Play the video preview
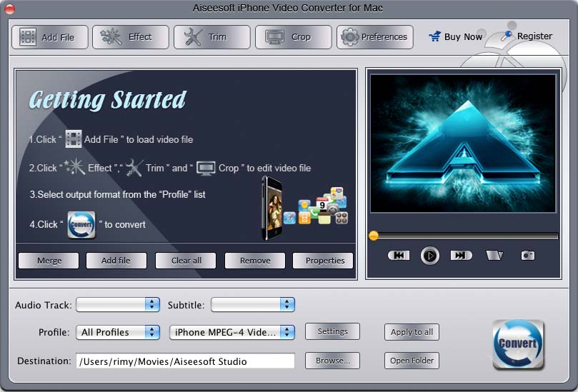 pos(429,256)
